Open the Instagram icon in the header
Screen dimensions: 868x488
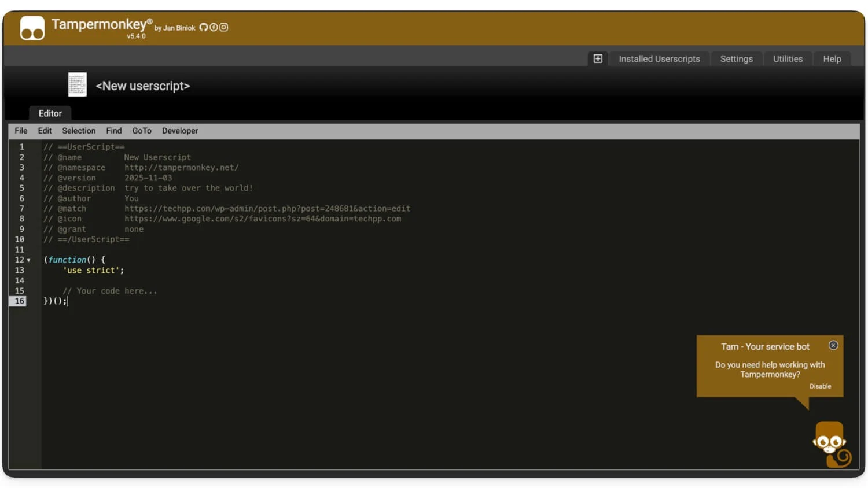(224, 27)
